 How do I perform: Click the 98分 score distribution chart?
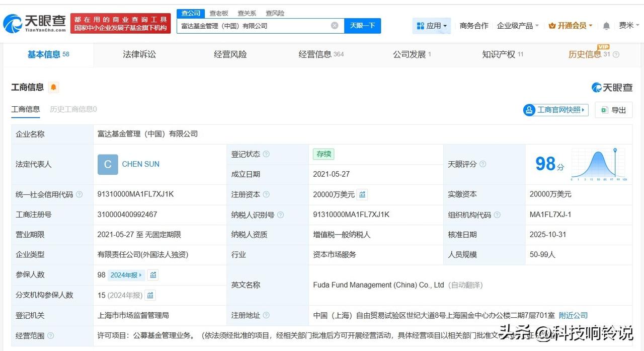click(598, 164)
